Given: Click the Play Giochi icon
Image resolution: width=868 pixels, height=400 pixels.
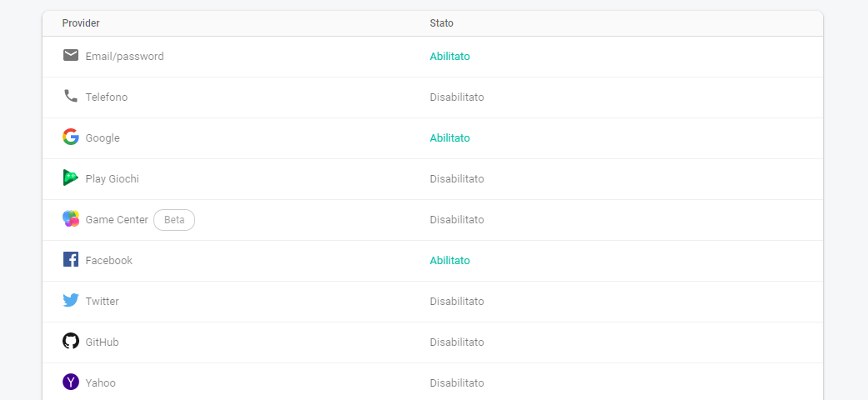Looking at the screenshot, I should 70,177.
